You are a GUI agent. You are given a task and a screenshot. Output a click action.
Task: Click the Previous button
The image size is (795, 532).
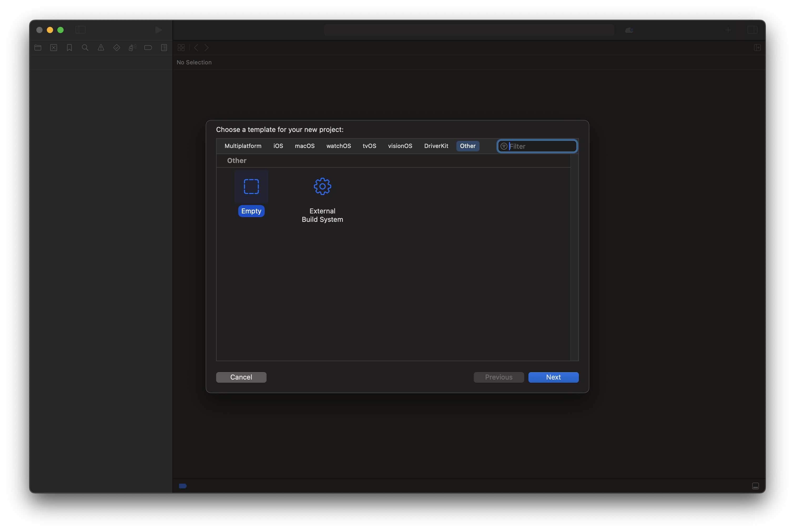[x=499, y=377]
